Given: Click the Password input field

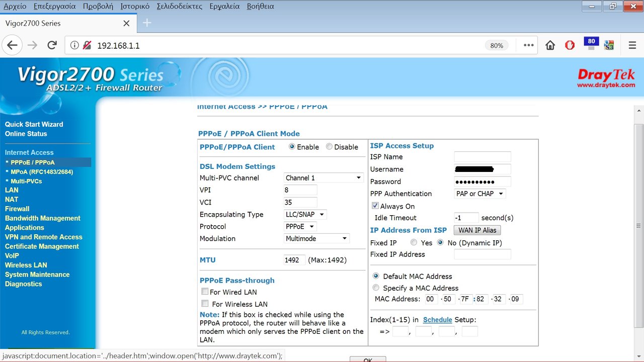Looking at the screenshot, I should click(482, 182).
